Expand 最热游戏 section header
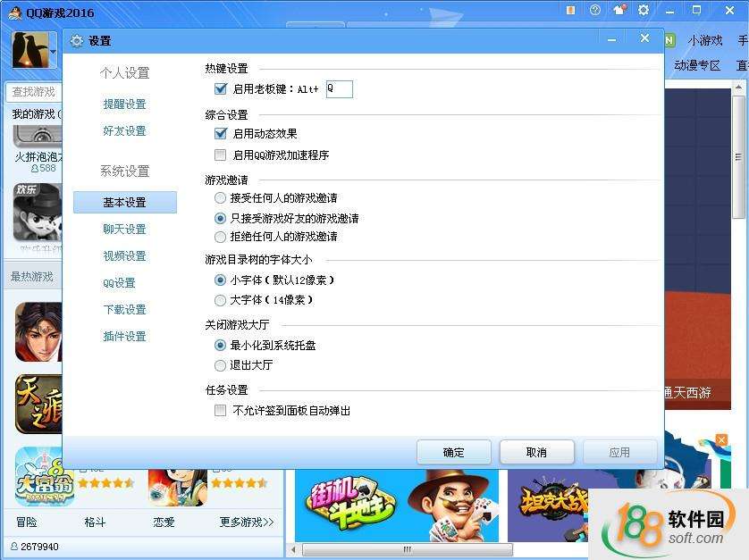749x560 pixels. (33, 276)
